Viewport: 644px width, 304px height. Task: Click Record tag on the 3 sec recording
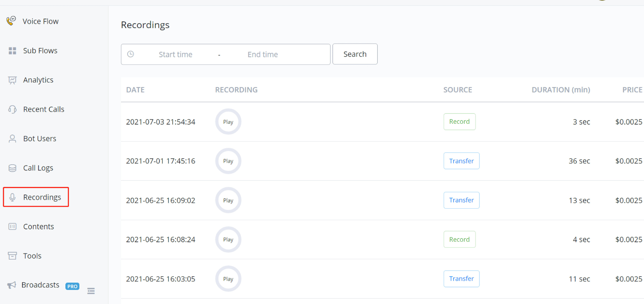(x=459, y=122)
